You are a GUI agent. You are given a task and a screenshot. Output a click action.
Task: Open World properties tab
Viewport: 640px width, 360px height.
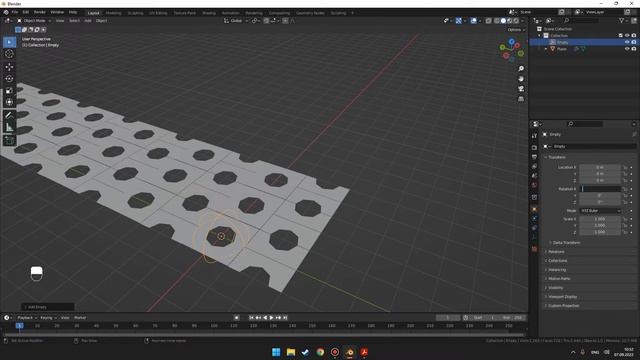tap(534, 185)
